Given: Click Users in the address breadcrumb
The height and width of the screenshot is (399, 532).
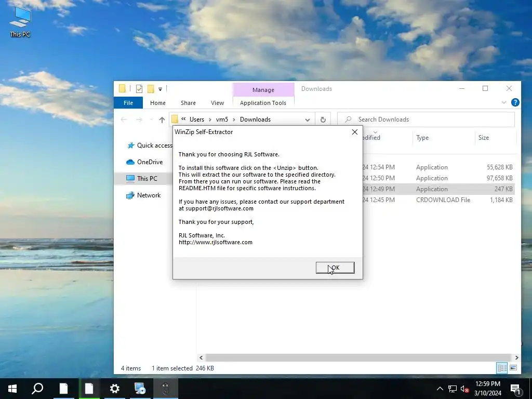Looking at the screenshot, I should [197, 119].
